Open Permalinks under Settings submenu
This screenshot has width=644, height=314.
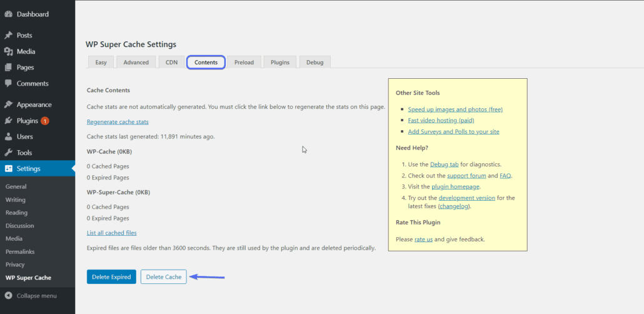pos(19,251)
